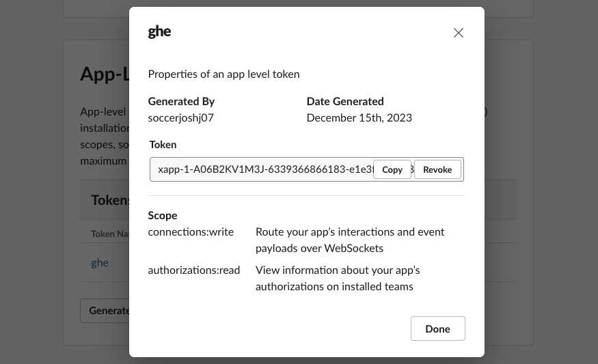
Task: Click the Scope section heading
Action: click(163, 215)
